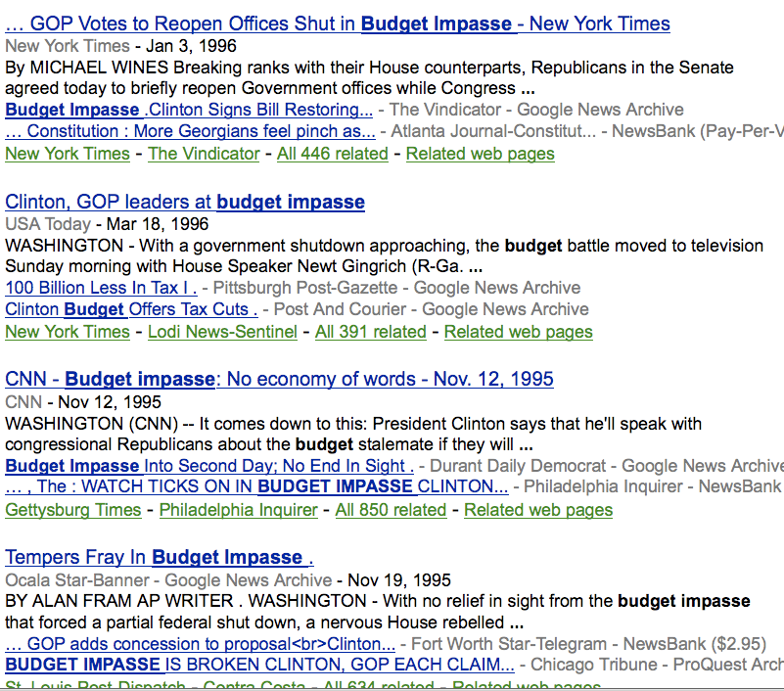Open 'Budget Impasse .Clinton Signs Bill Restoring' link
This screenshot has width=784, height=691.
(x=189, y=110)
